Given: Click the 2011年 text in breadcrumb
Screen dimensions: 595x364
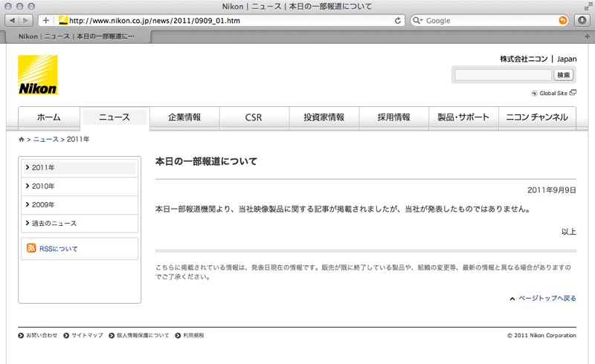Looking at the screenshot, I should pos(78,140).
